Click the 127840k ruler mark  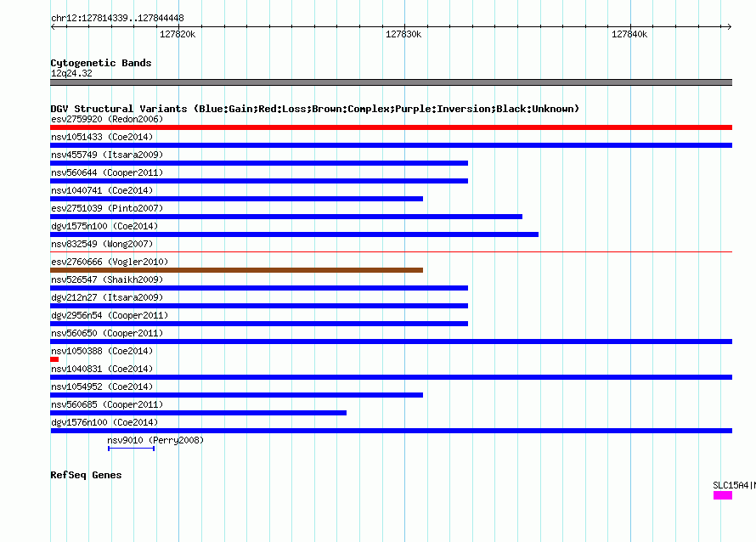pyautogui.click(x=629, y=34)
